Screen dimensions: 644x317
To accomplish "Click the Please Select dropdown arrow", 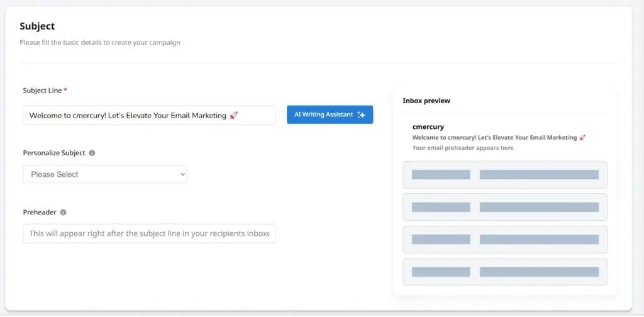I will point(183,174).
